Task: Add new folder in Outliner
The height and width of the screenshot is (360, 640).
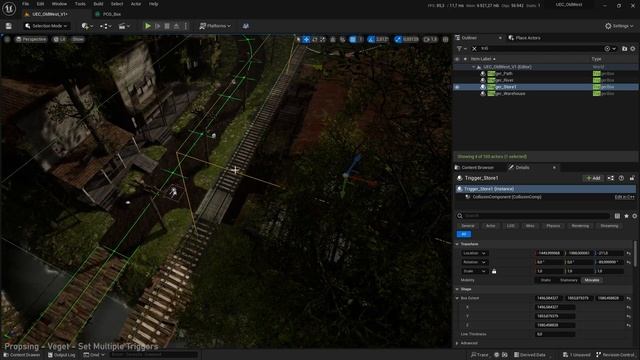Action: [624, 49]
